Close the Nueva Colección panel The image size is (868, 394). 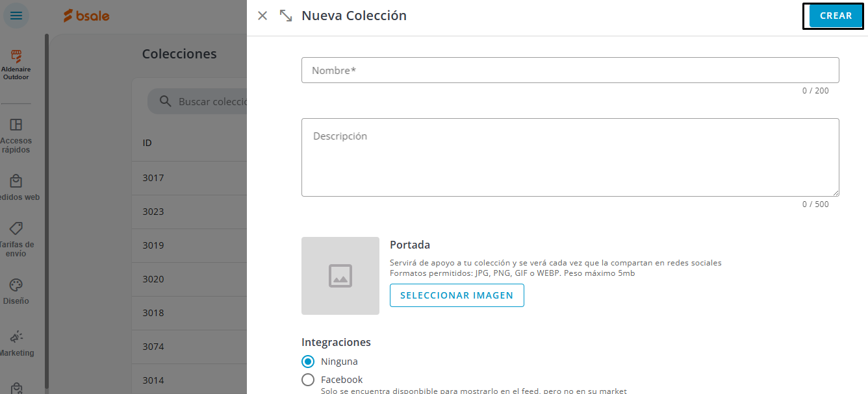coord(262,16)
